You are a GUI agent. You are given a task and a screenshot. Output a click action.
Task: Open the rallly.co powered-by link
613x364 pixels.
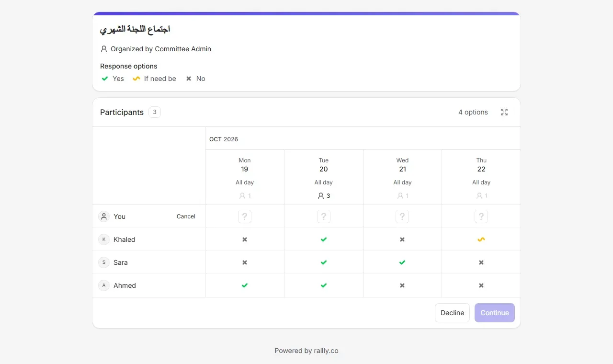[x=326, y=351]
